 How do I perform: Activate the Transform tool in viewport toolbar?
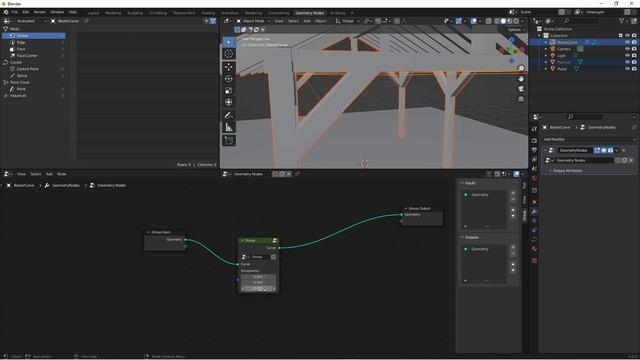229,102
